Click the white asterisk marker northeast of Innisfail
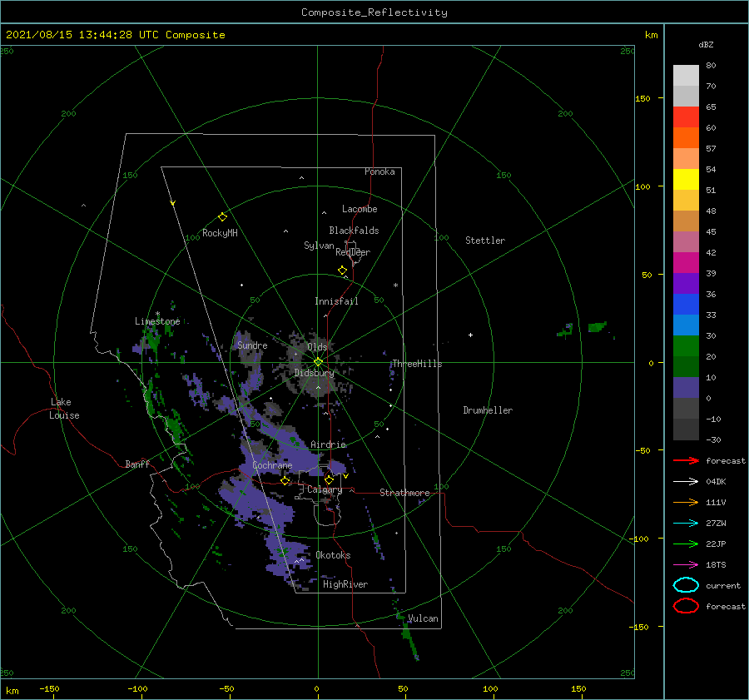 (395, 285)
